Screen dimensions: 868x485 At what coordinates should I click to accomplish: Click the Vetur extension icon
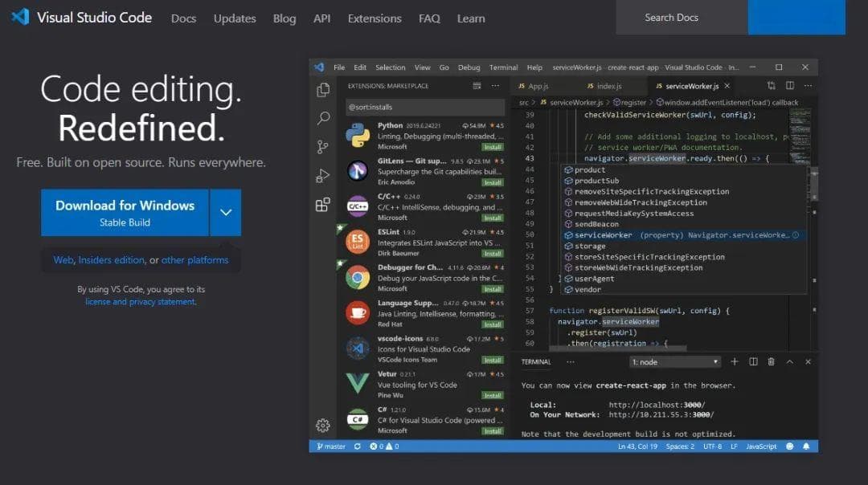(358, 383)
